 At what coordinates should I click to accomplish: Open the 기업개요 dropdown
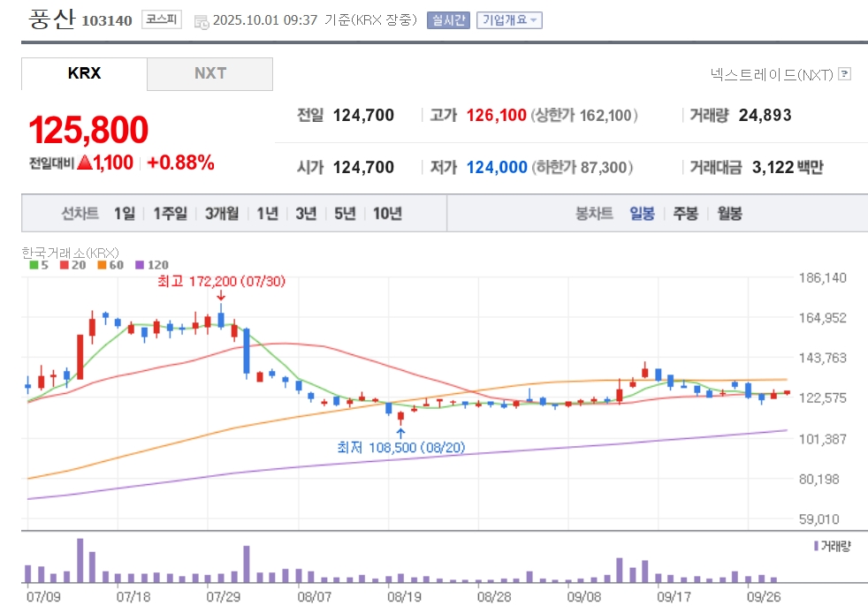click(x=509, y=20)
